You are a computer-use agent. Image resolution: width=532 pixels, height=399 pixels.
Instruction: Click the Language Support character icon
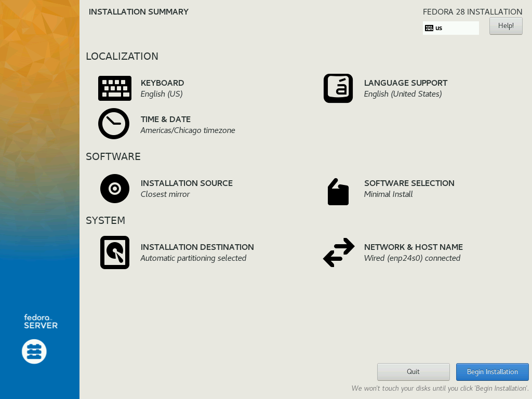pos(338,88)
